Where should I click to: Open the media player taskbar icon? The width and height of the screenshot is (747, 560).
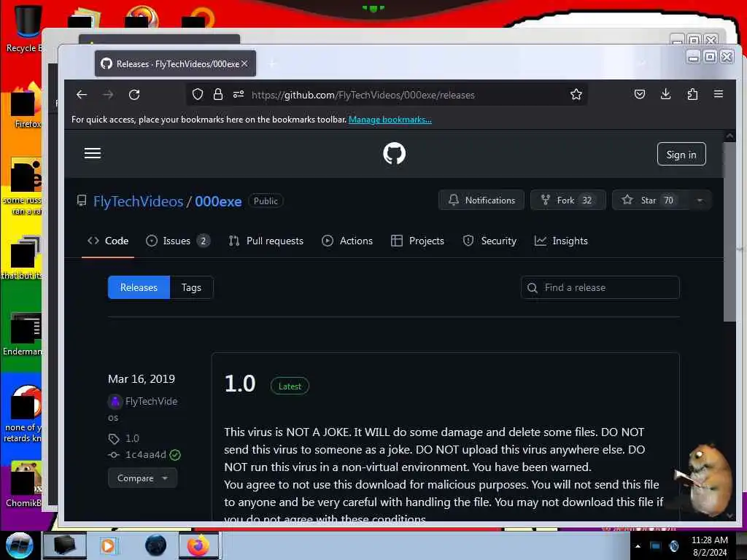point(108,545)
